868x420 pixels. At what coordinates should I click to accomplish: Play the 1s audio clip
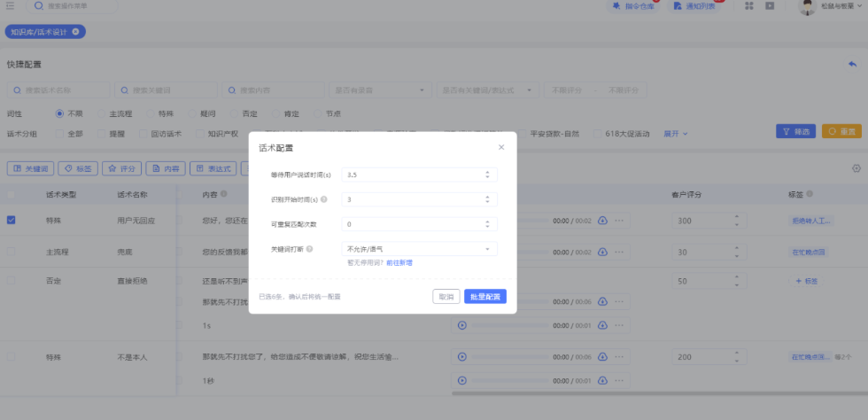462,325
